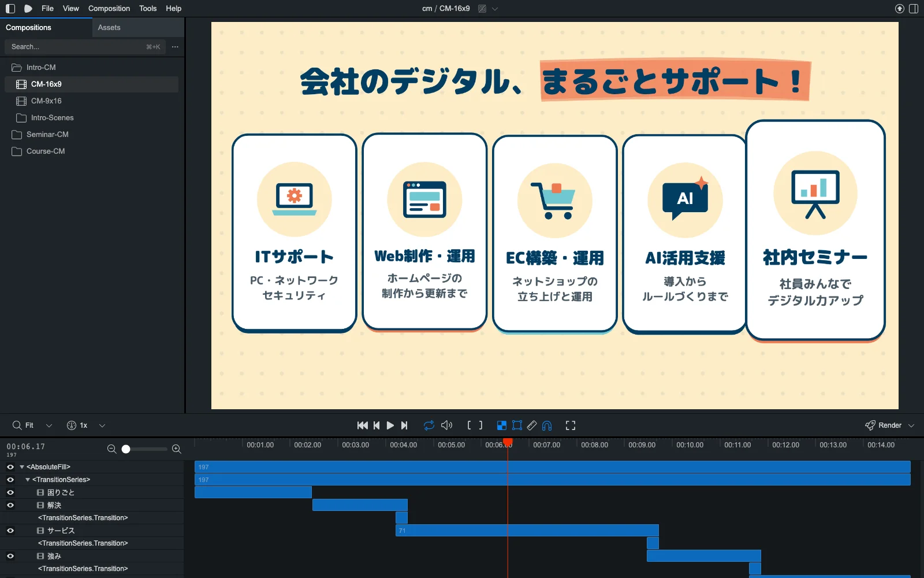This screenshot has width=924, height=578.
Task: Set the in mark bracket
Action: pos(470,425)
